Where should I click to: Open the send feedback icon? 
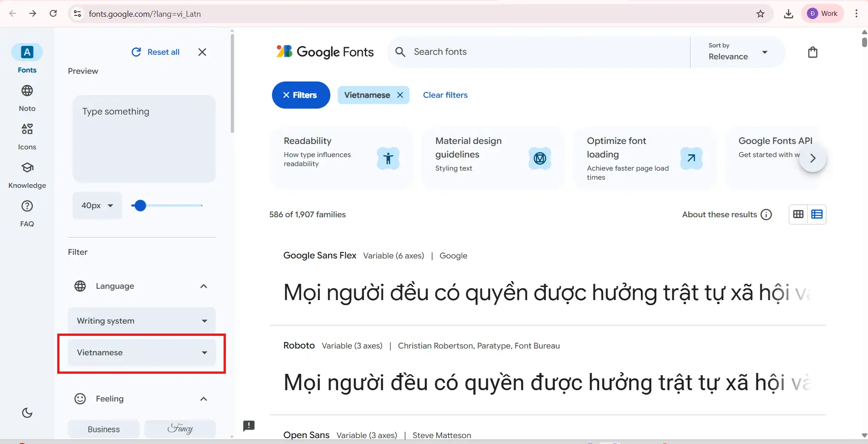coord(249,425)
